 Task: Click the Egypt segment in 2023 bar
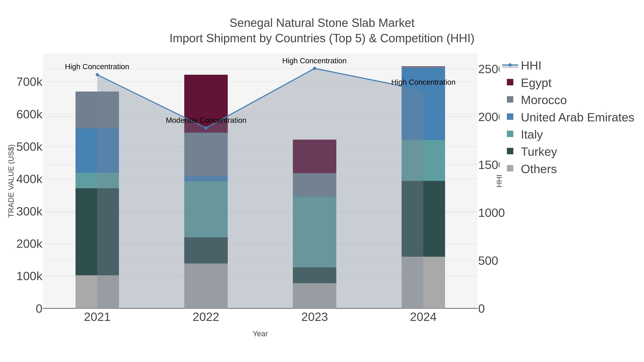coord(314,156)
